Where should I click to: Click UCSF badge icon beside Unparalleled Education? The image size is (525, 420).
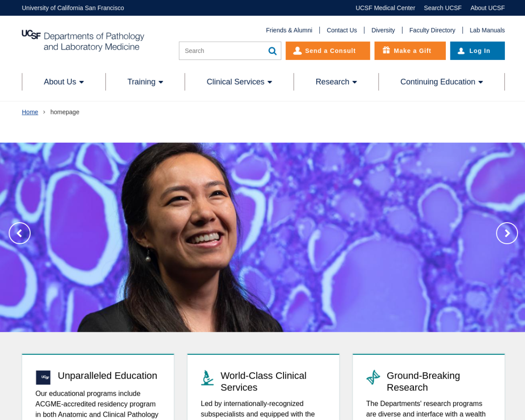tap(43, 377)
